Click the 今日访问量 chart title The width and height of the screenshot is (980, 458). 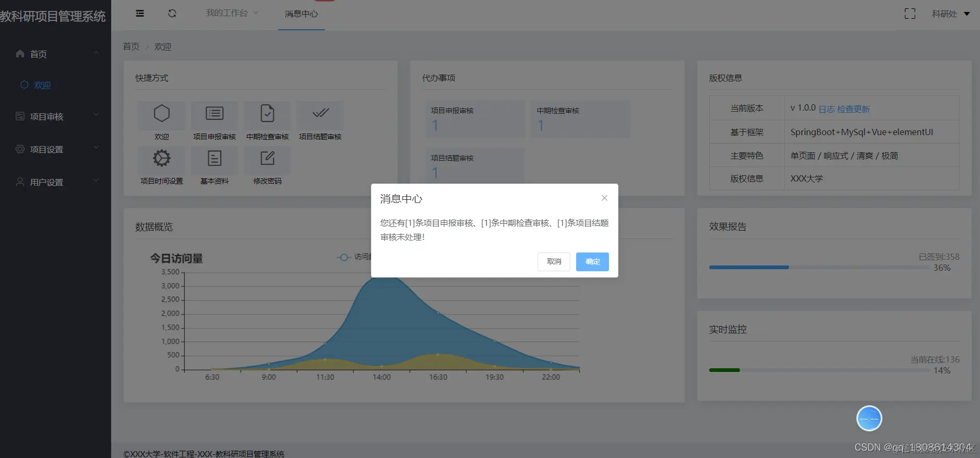[176, 258]
